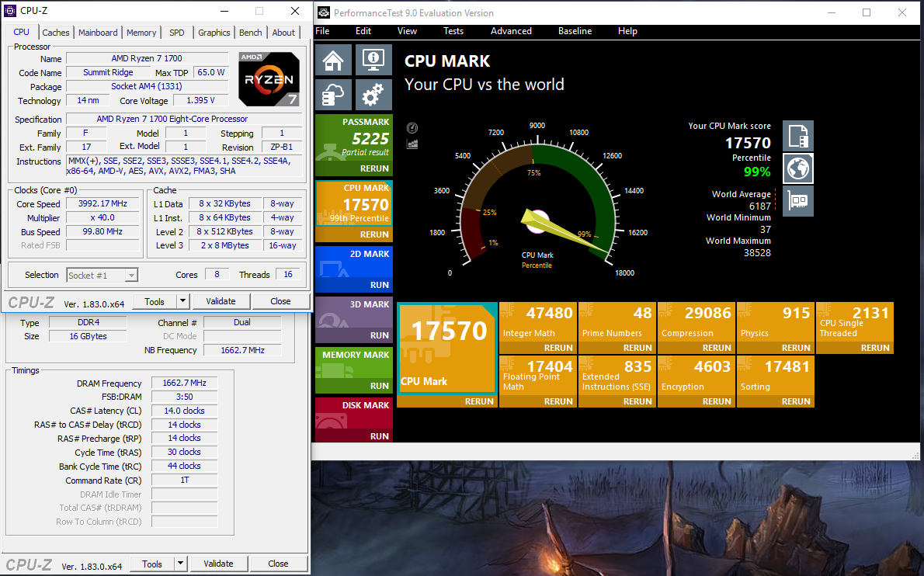
Task: Click the Code Name field Summit Ridge
Action: point(108,72)
